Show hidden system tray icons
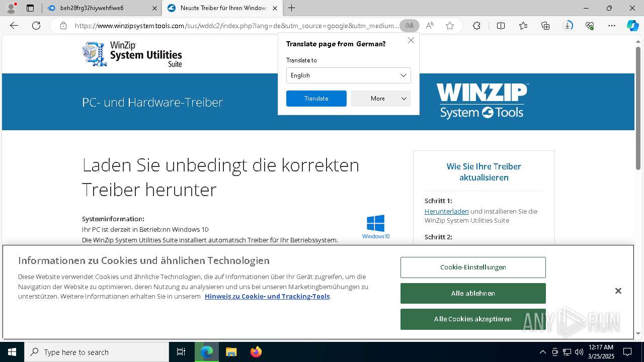This screenshot has height=362, width=644. pyautogui.click(x=542, y=352)
